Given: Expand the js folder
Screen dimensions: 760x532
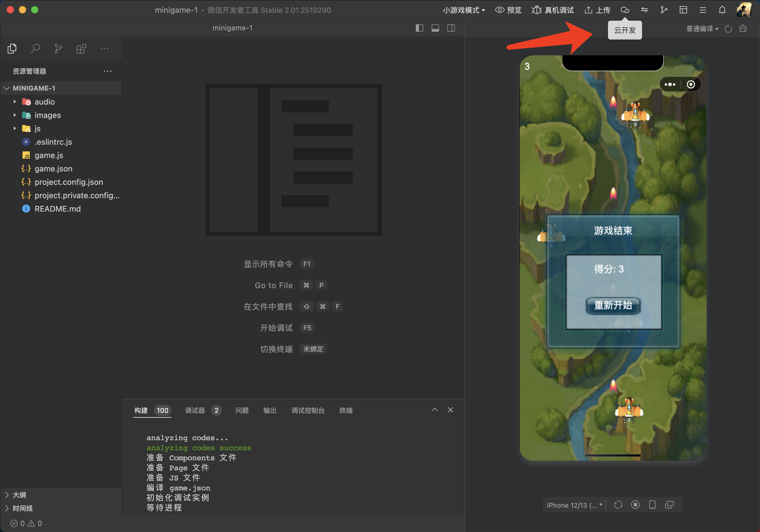Looking at the screenshot, I should point(61,129).
